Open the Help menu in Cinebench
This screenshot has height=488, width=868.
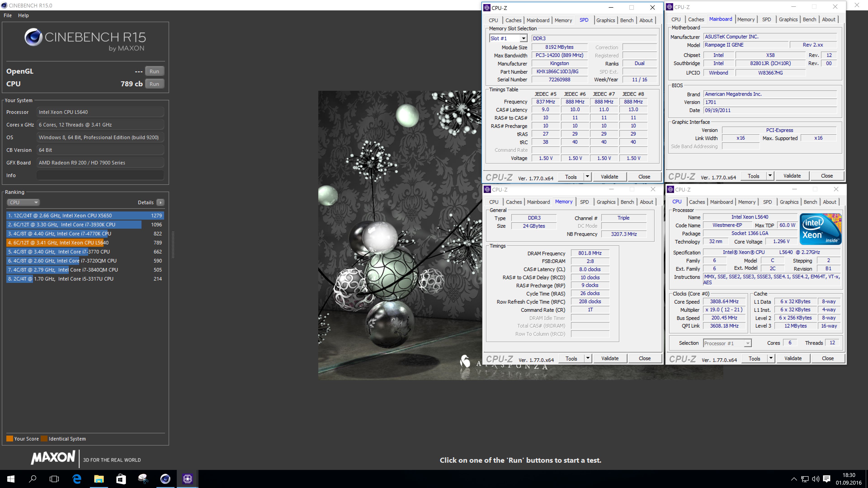(23, 16)
